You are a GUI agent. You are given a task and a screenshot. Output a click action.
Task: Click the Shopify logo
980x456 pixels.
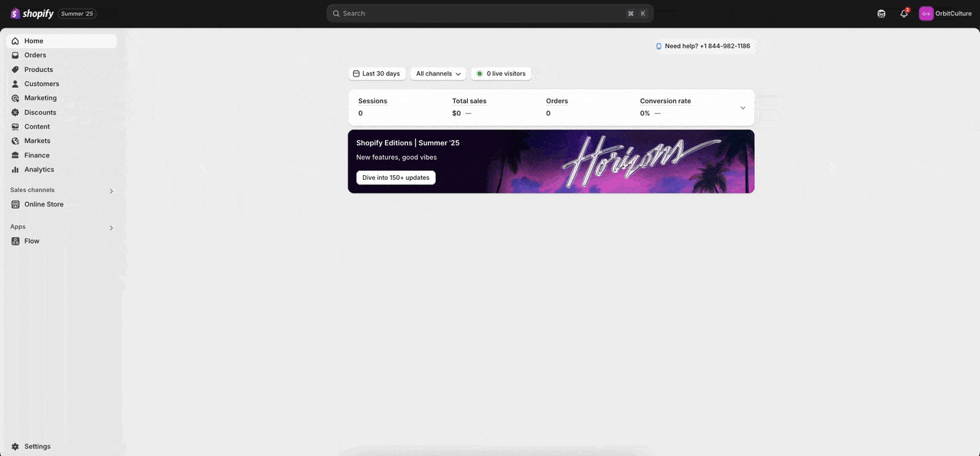click(32, 14)
